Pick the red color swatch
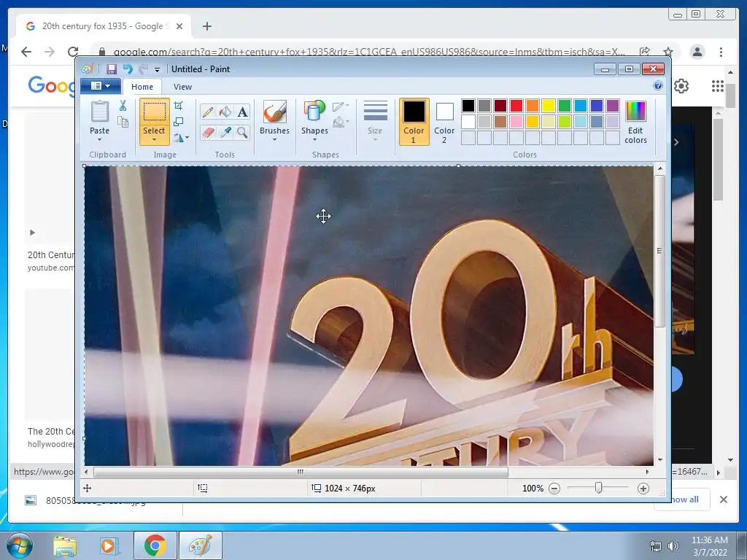The image size is (747, 560). pos(516,105)
